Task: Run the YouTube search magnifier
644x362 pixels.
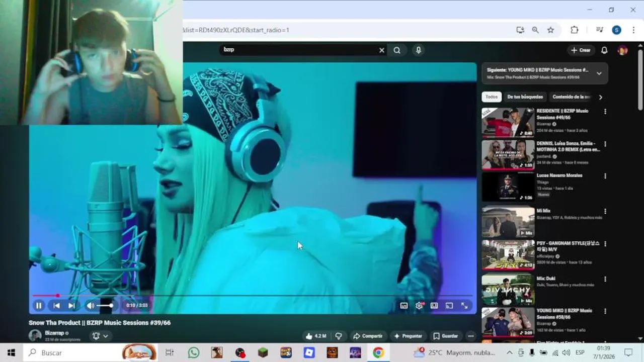Action: [x=397, y=50]
